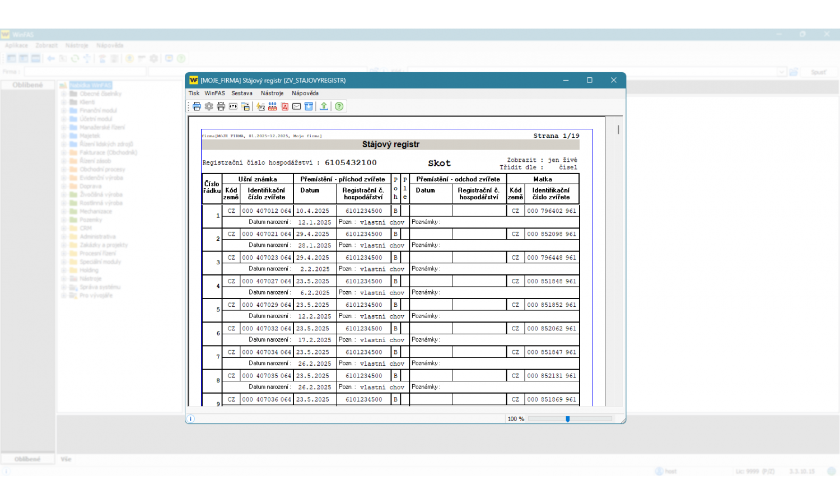Click the Doprava folder icon in the tree
840x504 pixels.
click(73, 186)
